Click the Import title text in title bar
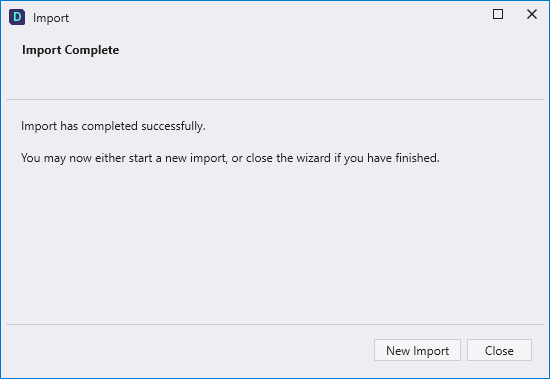The height and width of the screenshot is (379, 550). coord(51,18)
